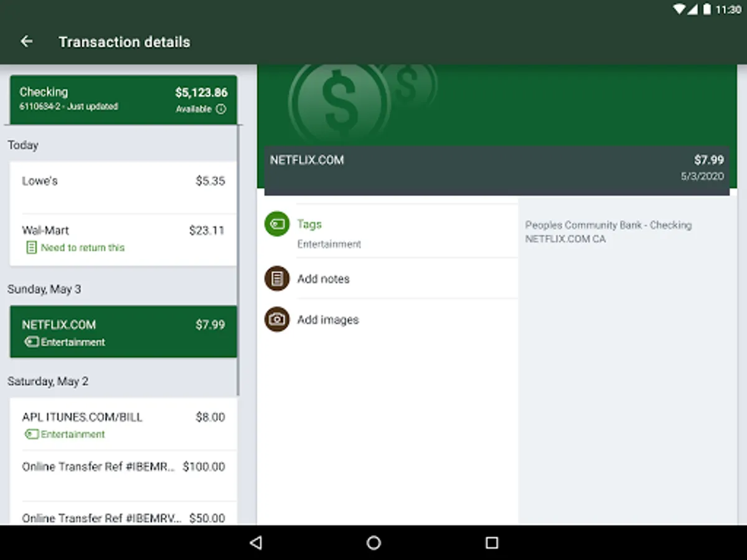Tap the 11:30 clock in status bar
The image size is (747, 560).
pyautogui.click(x=728, y=10)
